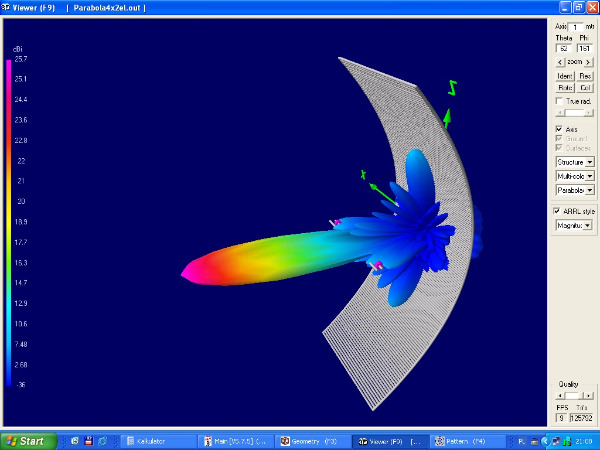Click the zoom in right arrow button
Viewport: 600px width, 450px height.
tap(588, 62)
